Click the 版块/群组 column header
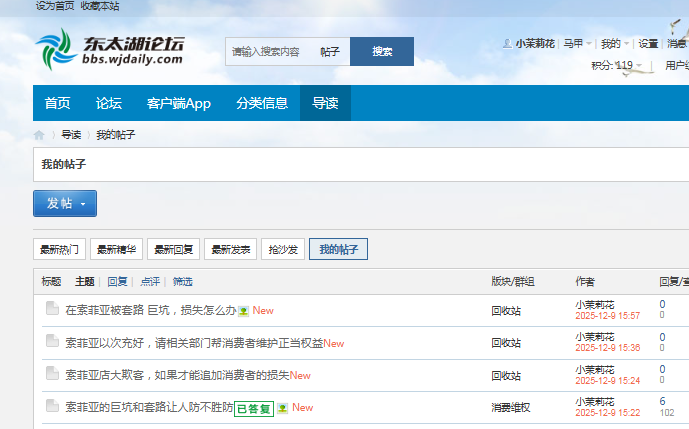 [x=513, y=281]
